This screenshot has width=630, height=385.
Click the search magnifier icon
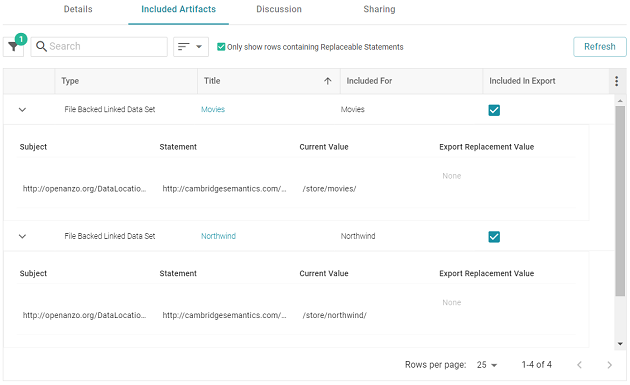[41, 47]
